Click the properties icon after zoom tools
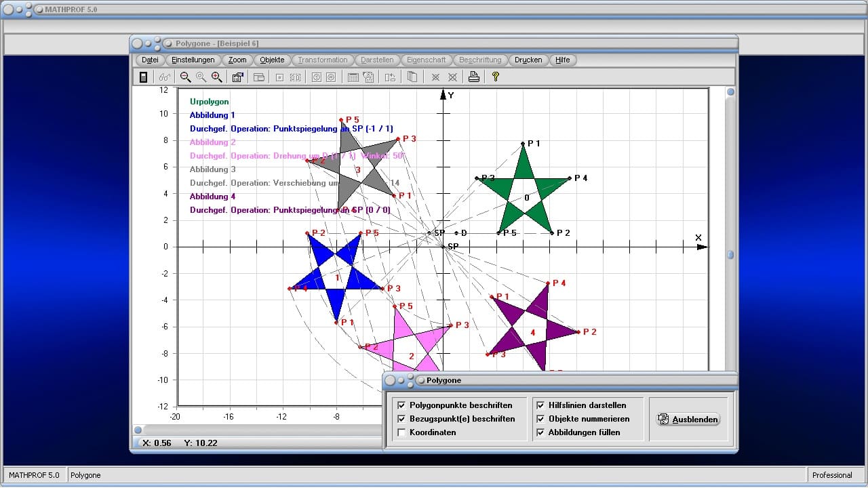 (237, 77)
